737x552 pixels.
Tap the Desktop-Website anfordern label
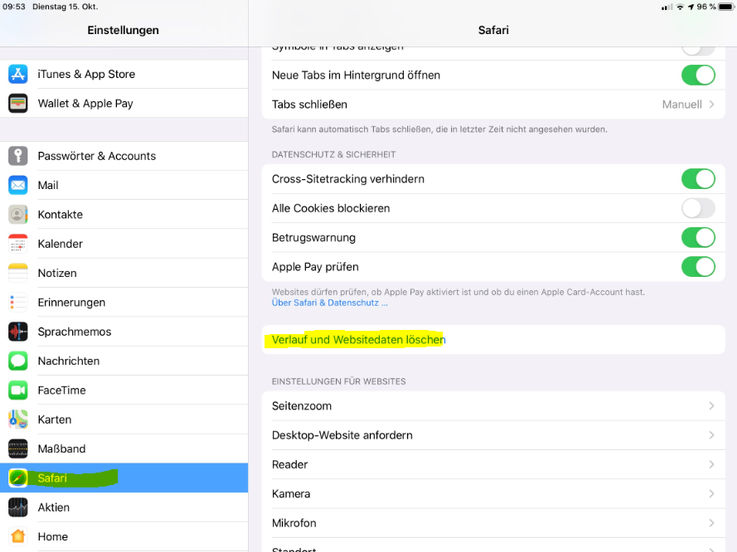click(x=342, y=435)
